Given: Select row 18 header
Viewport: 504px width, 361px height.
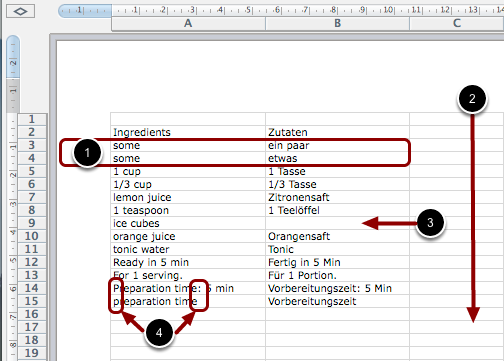Looking at the screenshot, I should click(32, 340).
